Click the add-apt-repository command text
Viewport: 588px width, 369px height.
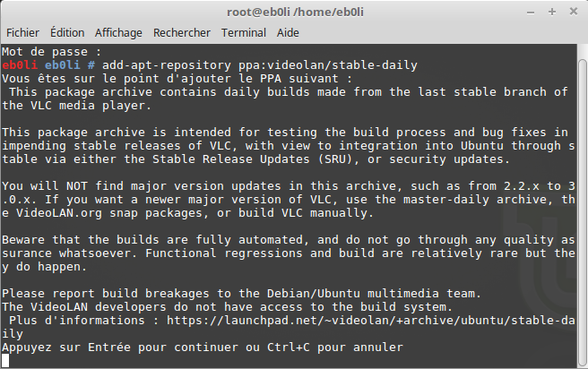coord(167,65)
